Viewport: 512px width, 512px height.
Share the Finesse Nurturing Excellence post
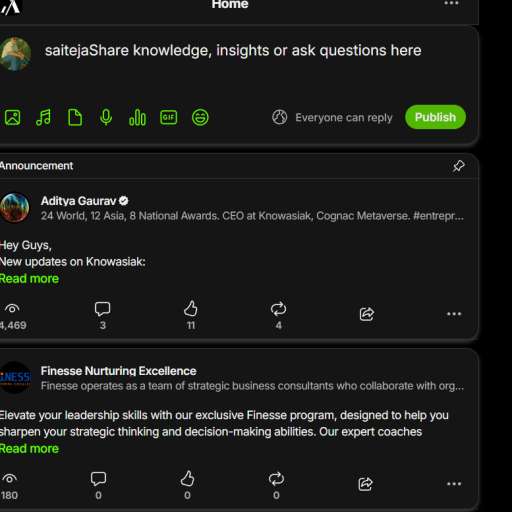(365, 484)
